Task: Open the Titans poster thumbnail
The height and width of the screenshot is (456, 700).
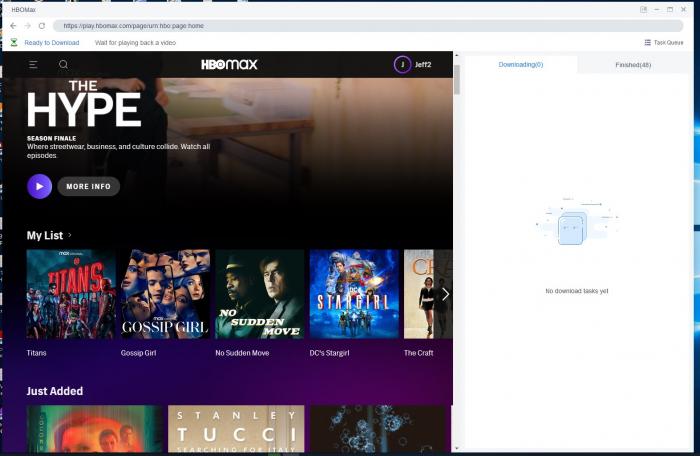Action: tap(71, 294)
